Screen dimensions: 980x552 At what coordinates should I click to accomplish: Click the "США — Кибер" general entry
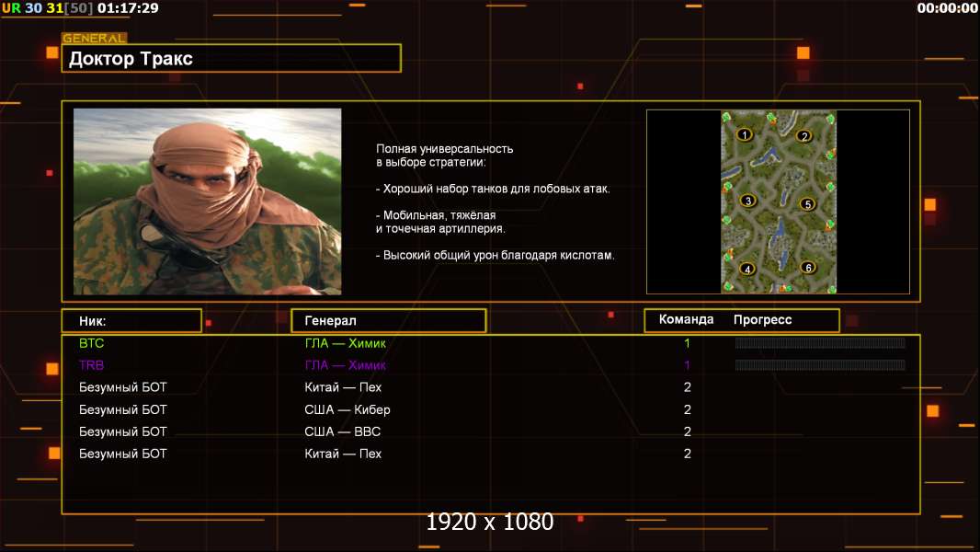point(347,409)
